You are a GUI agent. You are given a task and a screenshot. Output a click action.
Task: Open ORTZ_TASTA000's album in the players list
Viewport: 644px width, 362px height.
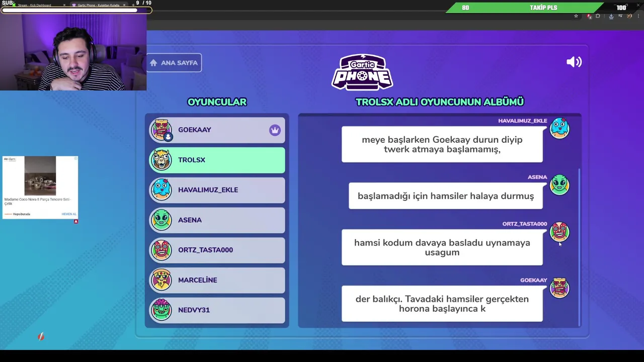coord(217,250)
